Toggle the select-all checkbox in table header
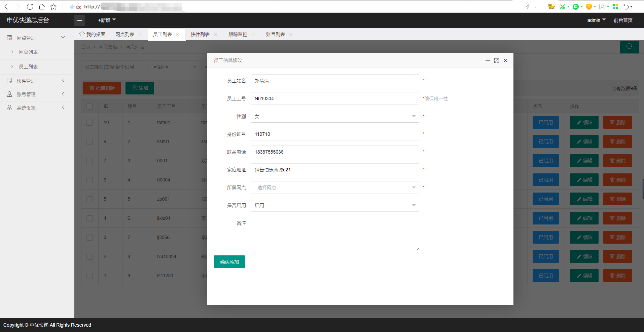644x332 pixels. pyautogui.click(x=90, y=107)
